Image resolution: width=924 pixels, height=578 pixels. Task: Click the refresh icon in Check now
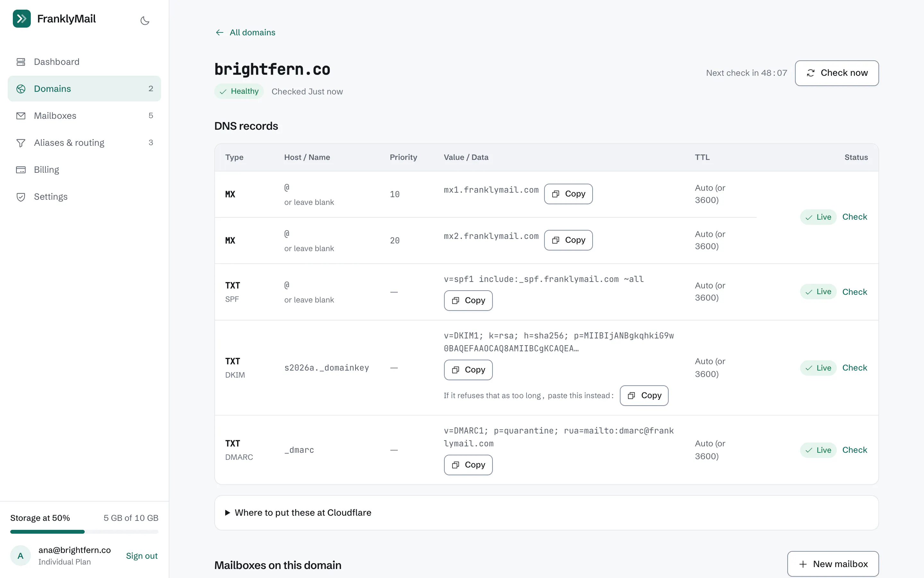coord(811,73)
